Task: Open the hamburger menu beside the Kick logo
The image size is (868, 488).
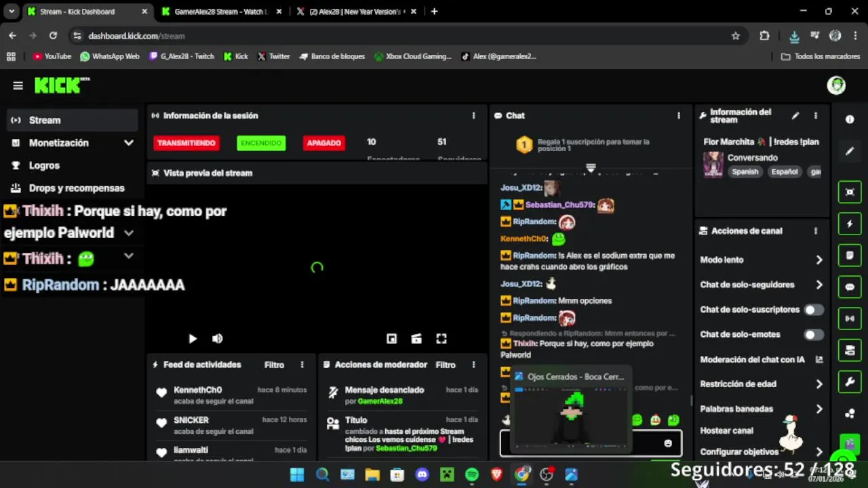Action: [18, 85]
